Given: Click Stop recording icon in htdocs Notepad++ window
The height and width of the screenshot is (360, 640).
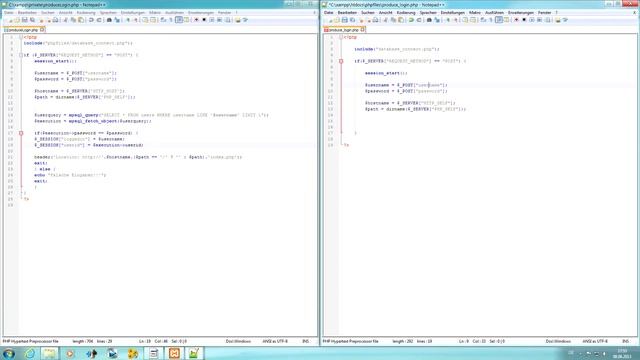Looking at the screenshot, I should [x=524, y=20].
